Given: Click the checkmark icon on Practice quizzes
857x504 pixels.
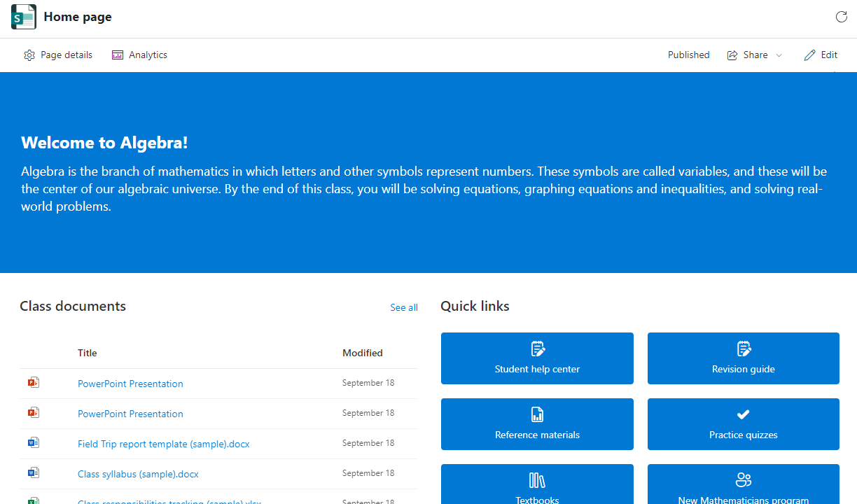Looking at the screenshot, I should click(743, 414).
